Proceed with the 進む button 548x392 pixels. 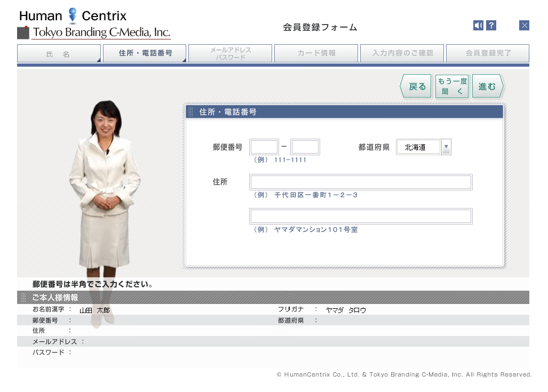[487, 86]
